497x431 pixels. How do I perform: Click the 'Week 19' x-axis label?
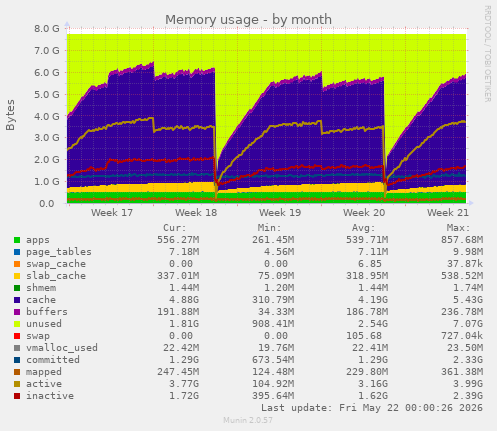(x=280, y=213)
